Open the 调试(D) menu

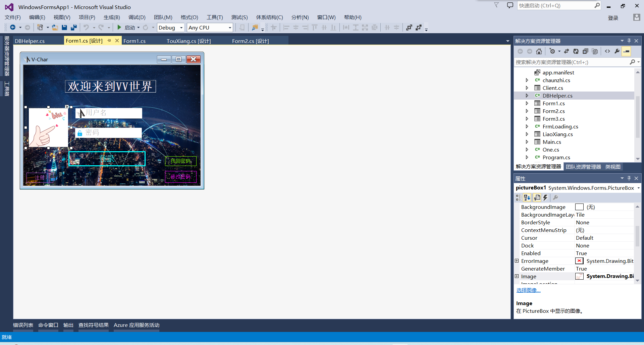(136, 17)
